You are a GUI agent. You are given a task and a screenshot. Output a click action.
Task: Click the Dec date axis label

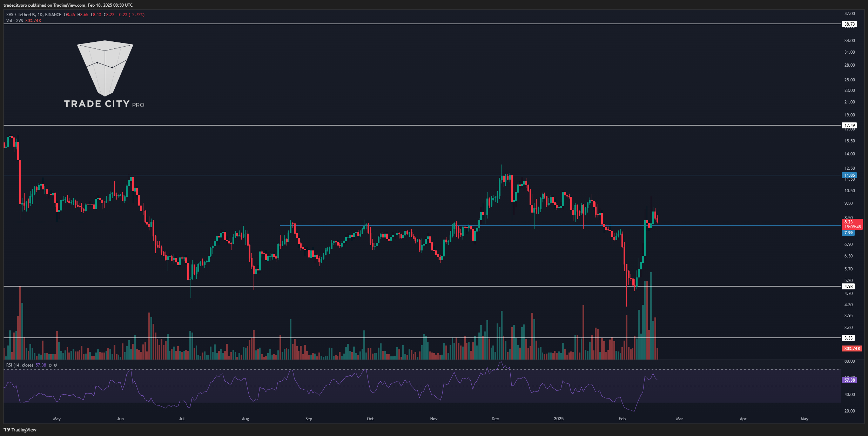tap(495, 419)
